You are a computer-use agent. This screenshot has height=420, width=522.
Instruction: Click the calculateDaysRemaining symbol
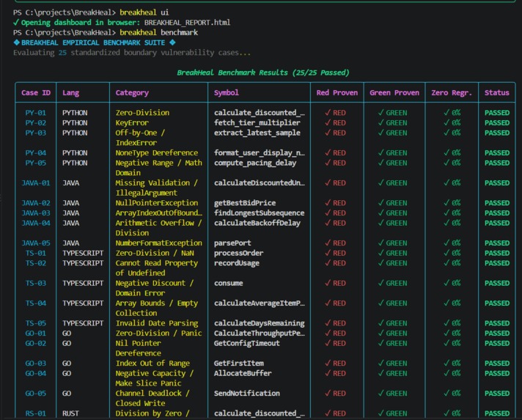click(x=259, y=323)
